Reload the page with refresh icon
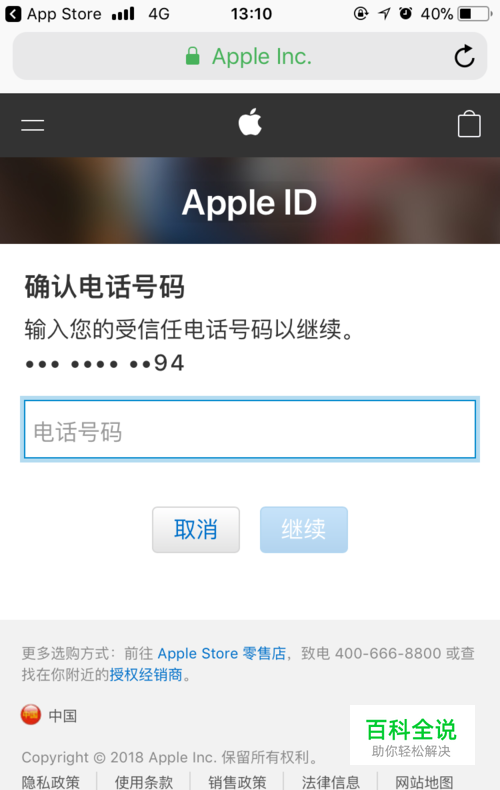Screen dimensions: 500x790 click(464, 56)
